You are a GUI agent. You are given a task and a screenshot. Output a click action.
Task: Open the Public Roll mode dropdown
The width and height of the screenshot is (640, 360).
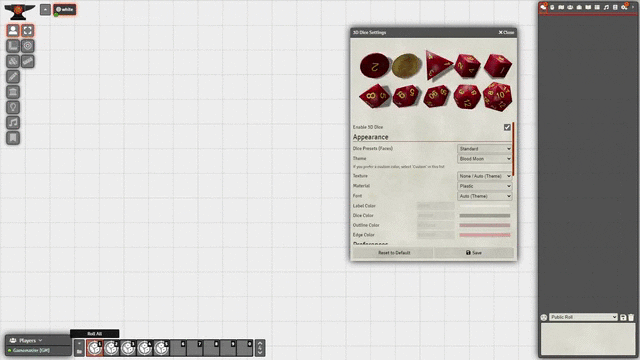point(583,317)
